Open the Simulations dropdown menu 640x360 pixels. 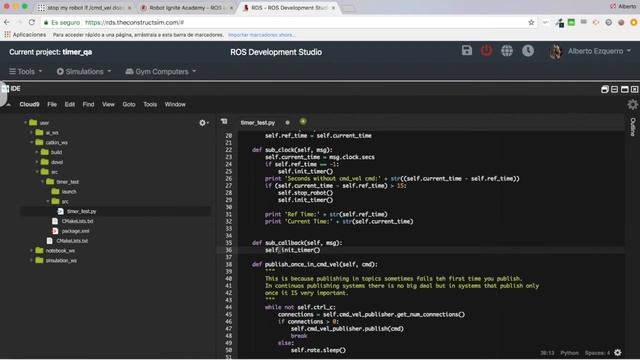84,71
